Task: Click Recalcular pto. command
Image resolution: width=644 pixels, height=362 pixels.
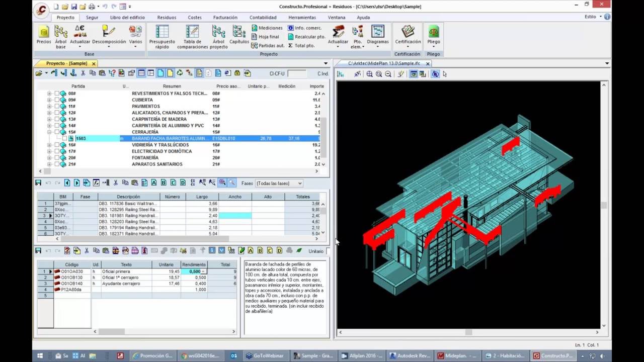Action: tap(306, 37)
